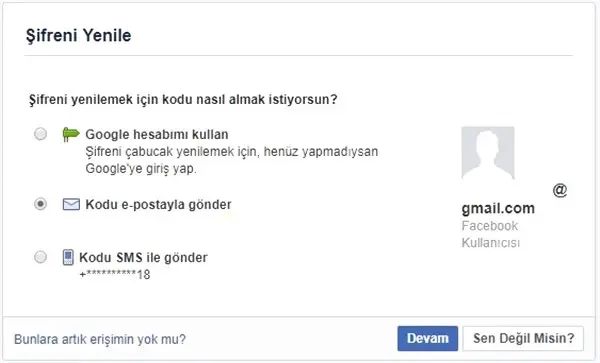Click the gmail.com account text
Image resolution: width=600 pixels, height=363 pixels.
pos(498,208)
